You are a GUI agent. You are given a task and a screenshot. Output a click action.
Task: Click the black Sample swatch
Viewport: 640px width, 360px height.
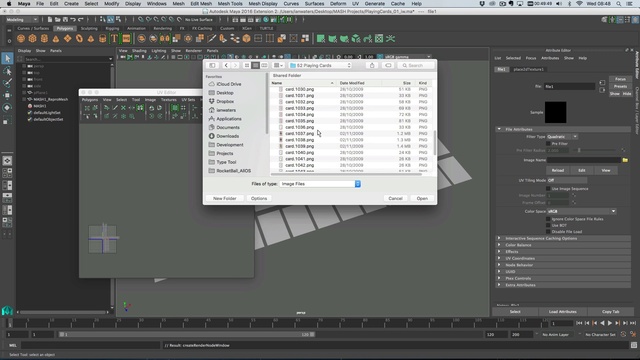click(556, 112)
